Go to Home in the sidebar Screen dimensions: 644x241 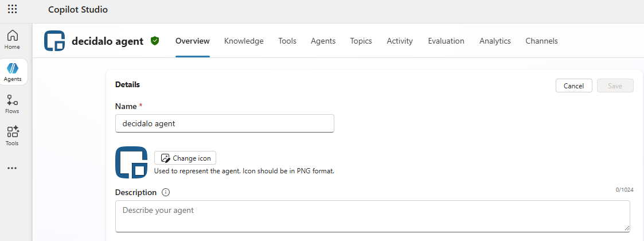coord(12,40)
